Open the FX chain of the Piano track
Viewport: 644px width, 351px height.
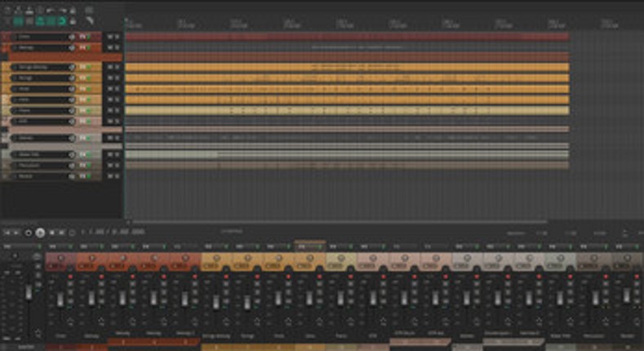click(82, 111)
